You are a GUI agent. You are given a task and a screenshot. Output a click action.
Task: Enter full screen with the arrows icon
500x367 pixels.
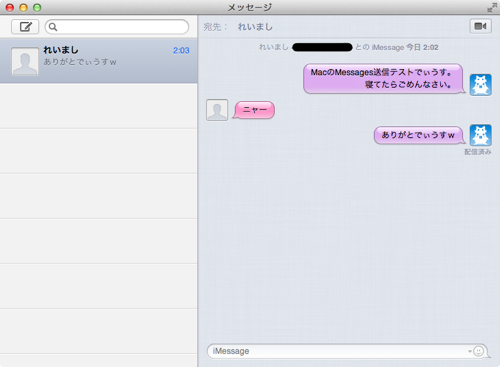pyautogui.click(x=492, y=7)
